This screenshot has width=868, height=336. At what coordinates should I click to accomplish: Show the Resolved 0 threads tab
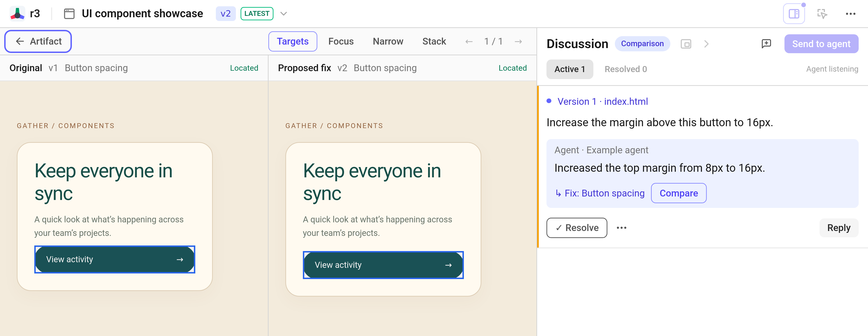pyautogui.click(x=626, y=69)
